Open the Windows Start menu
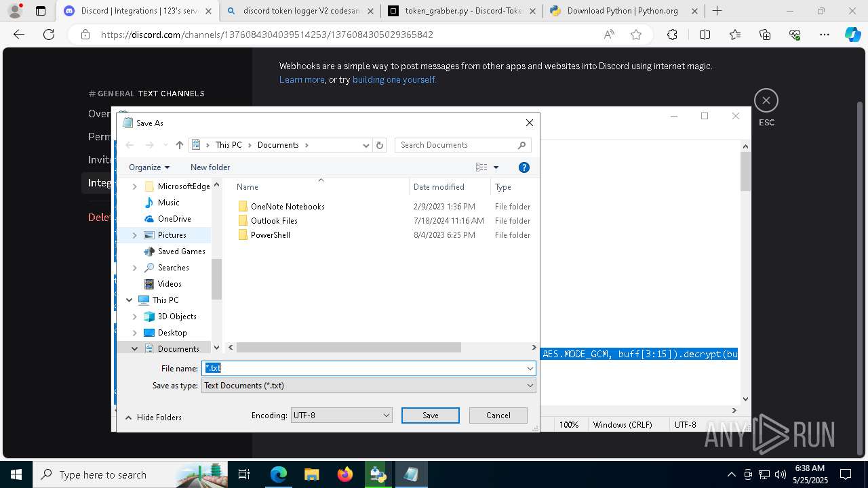This screenshot has height=488, width=868. coord(16,474)
